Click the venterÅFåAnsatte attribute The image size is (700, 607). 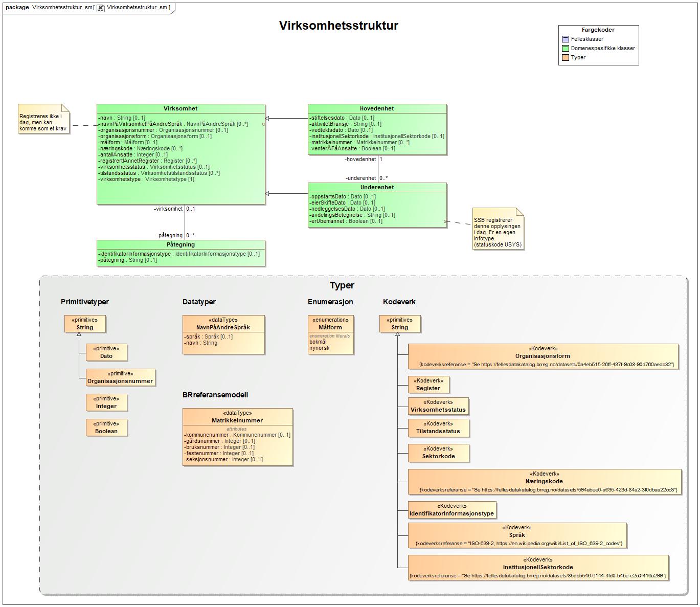tap(352, 148)
